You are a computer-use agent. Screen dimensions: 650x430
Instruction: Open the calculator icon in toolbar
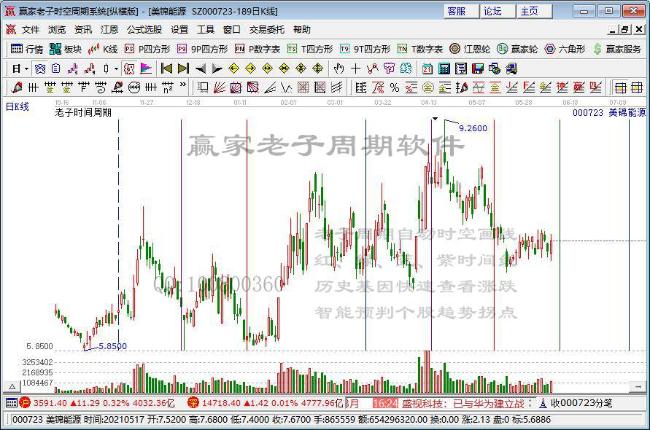[444, 68]
